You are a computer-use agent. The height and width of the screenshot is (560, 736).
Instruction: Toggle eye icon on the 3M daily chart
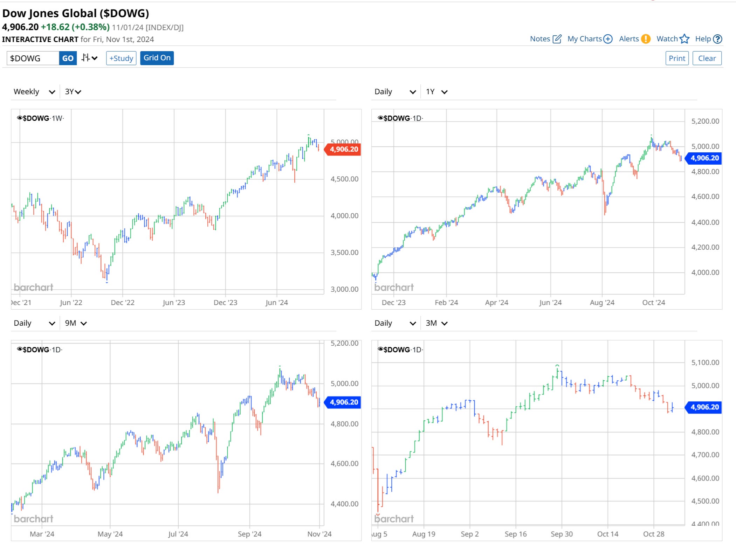pos(380,349)
